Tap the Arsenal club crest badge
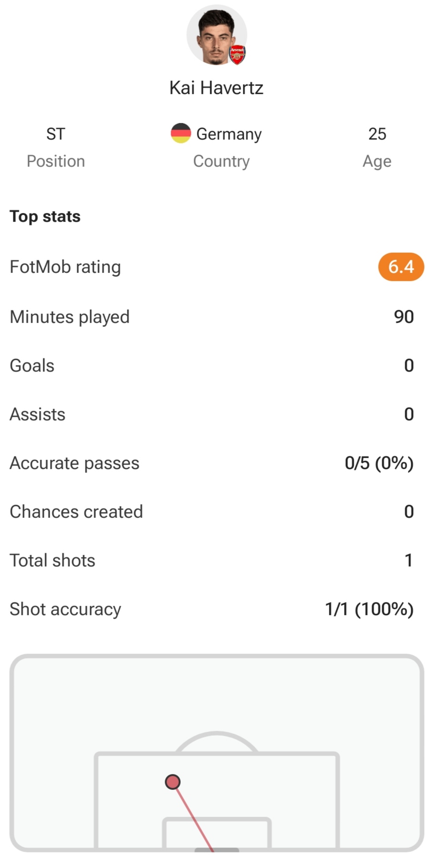The width and height of the screenshot is (431, 868). click(x=237, y=55)
